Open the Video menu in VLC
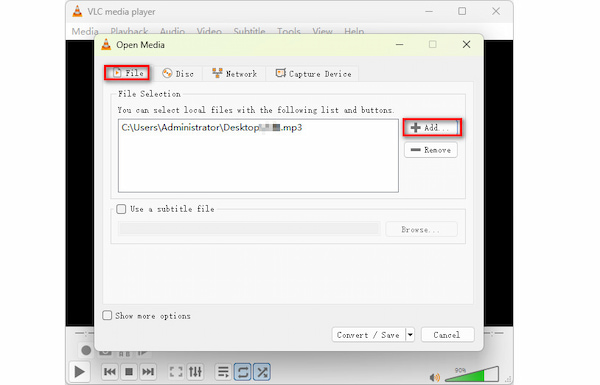The image size is (600, 385). pyautogui.click(x=209, y=31)
